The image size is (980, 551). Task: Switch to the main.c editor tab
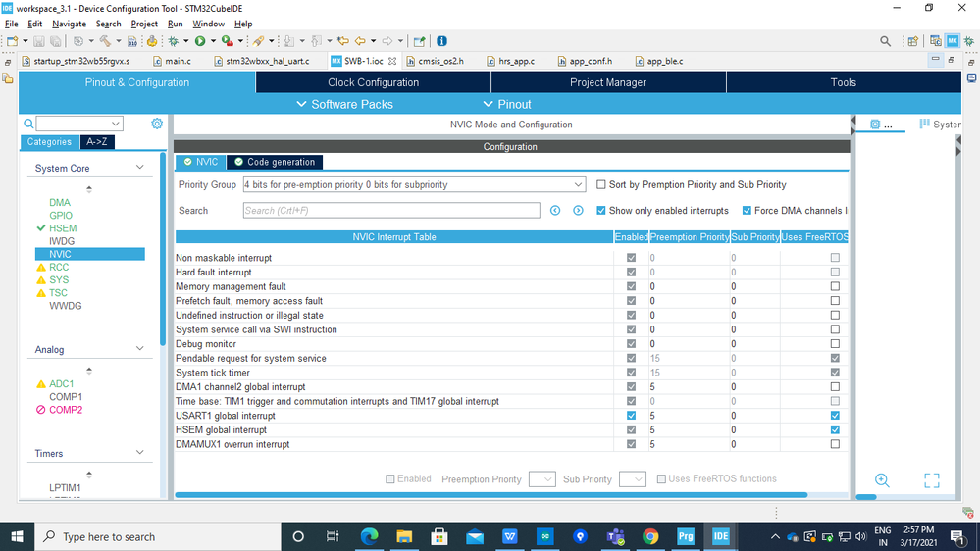tap(173, 61)
